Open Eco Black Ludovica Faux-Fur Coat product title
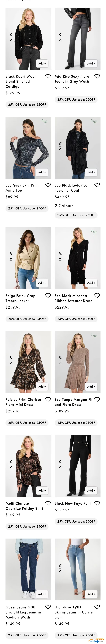Viewport: 106px width, 644px height. click(71, 188)
